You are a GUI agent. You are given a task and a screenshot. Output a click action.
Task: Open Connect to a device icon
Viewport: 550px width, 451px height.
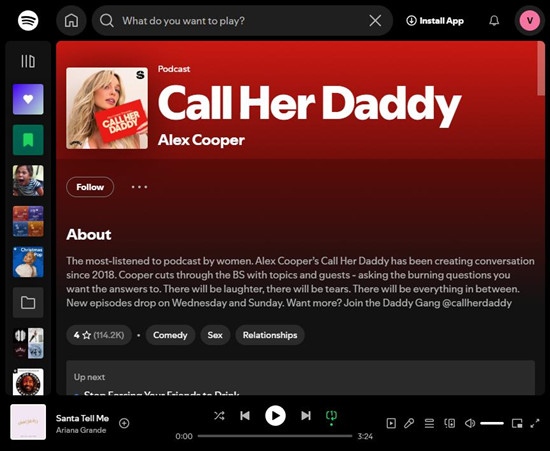click(450, 423)
